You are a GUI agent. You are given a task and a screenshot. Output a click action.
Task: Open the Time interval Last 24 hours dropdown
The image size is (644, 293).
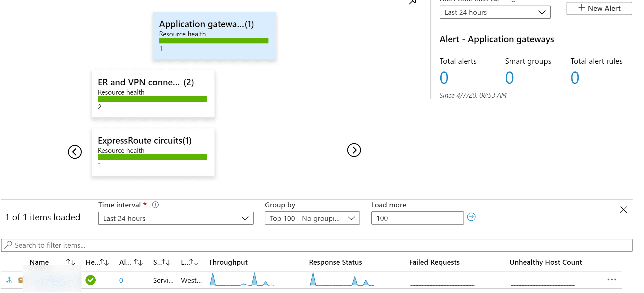[176, 218]
